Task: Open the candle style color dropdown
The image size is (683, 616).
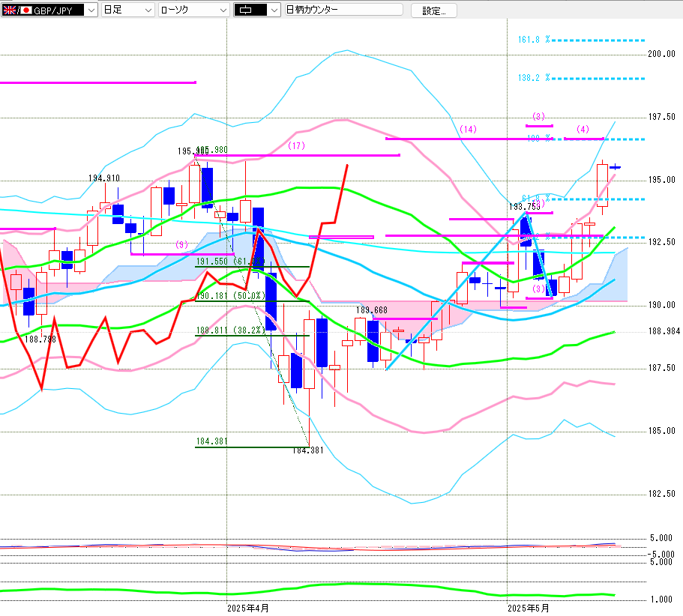Action: point(256,10)
